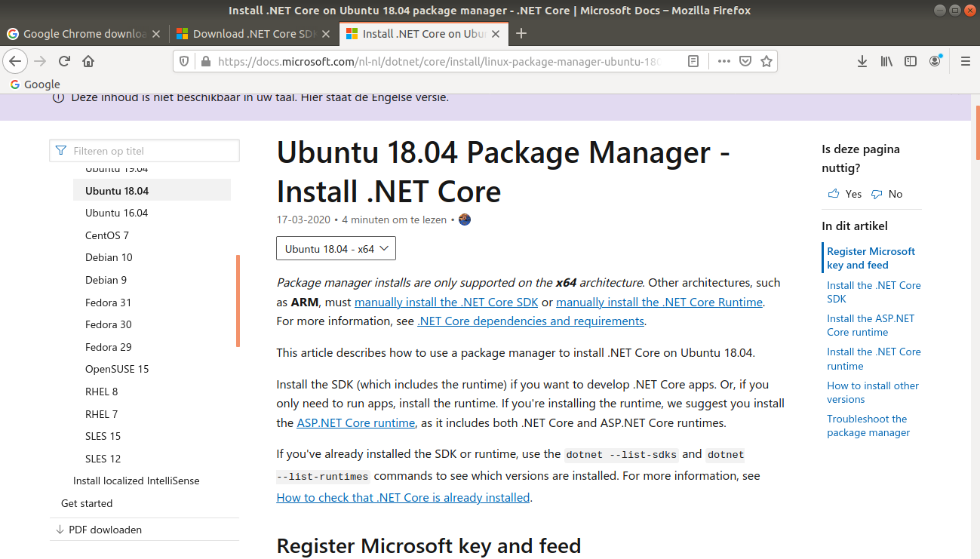Open the Firefox home page

click(88, 61)
